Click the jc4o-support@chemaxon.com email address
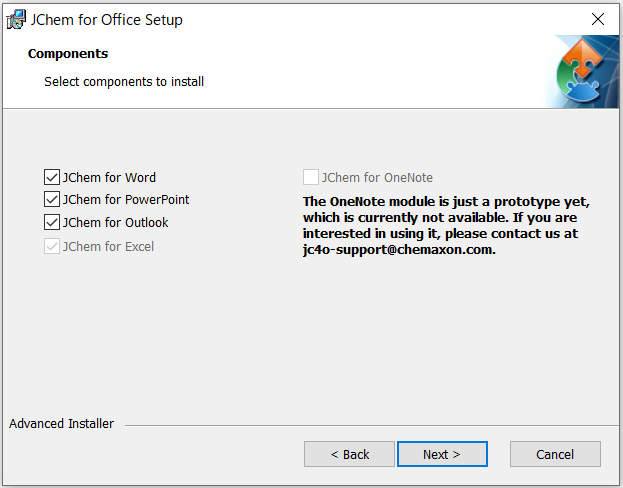 (399, 250)
